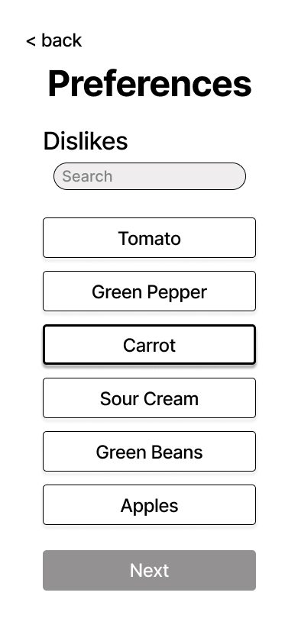Pick the Apples option
298x644 pixels.
pos(149,505)
